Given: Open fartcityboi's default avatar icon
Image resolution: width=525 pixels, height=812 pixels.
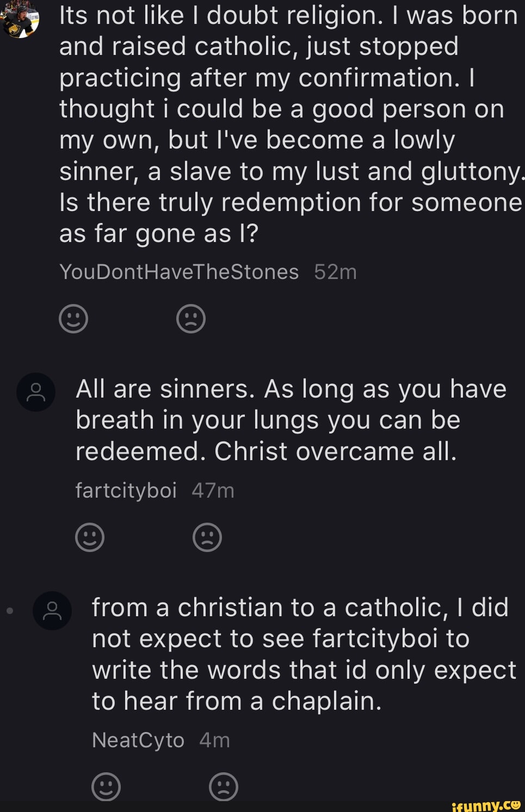Looking at the screenshot, I should point(36,392).
